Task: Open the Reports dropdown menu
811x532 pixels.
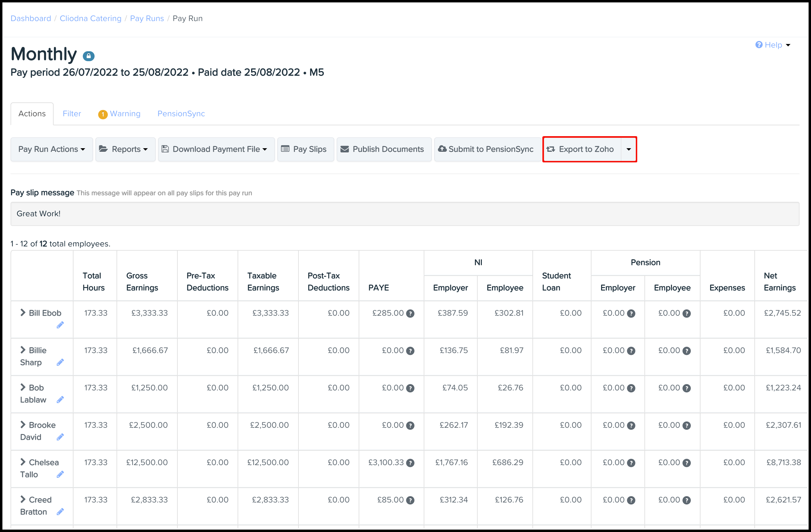Action: click(125, 149)
